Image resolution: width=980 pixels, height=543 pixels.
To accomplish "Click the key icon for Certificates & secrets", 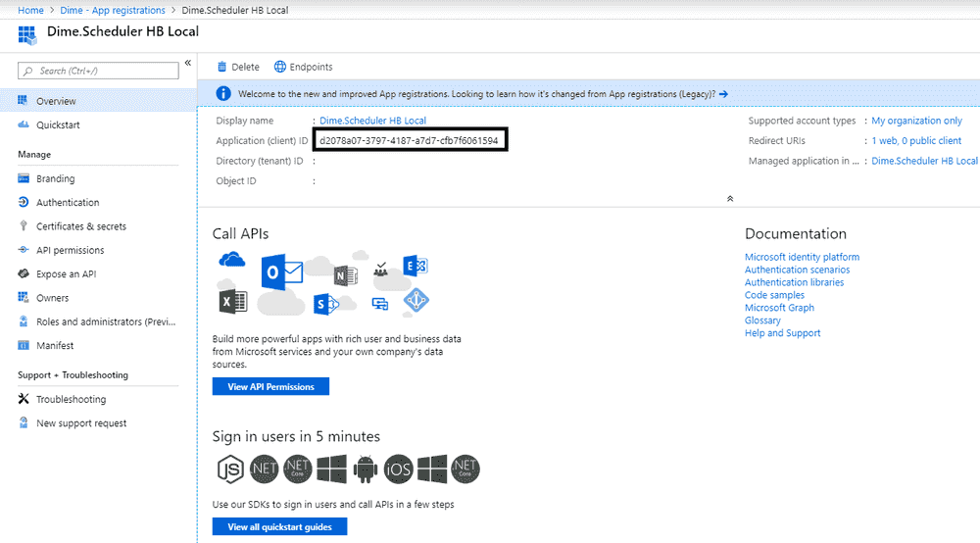I will tap(24, 225).
